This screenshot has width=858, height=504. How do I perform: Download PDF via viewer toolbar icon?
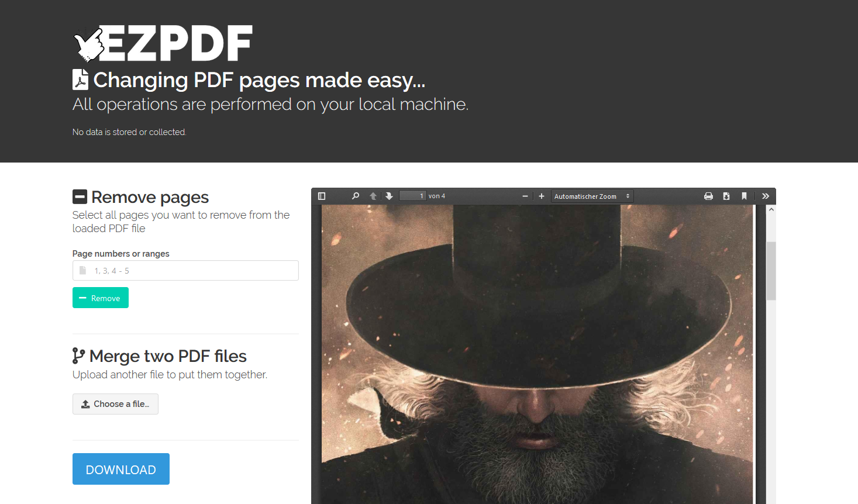726,196
